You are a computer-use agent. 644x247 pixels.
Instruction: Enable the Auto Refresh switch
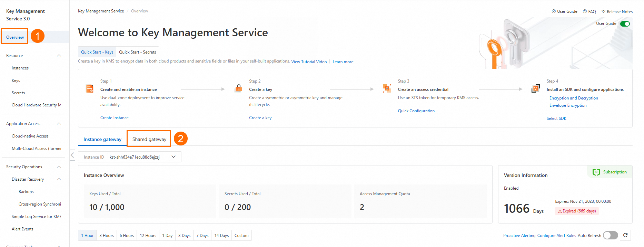pyautogui.click(x=610, y=235)
